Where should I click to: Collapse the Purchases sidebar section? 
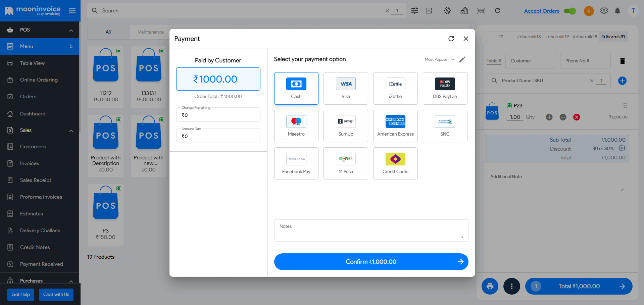coord(71,281)
